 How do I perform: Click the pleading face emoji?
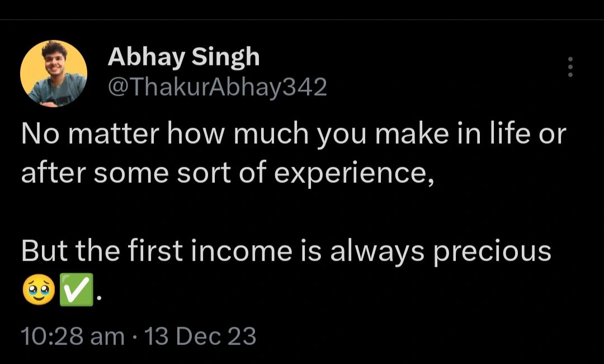(x=38, y=291)
